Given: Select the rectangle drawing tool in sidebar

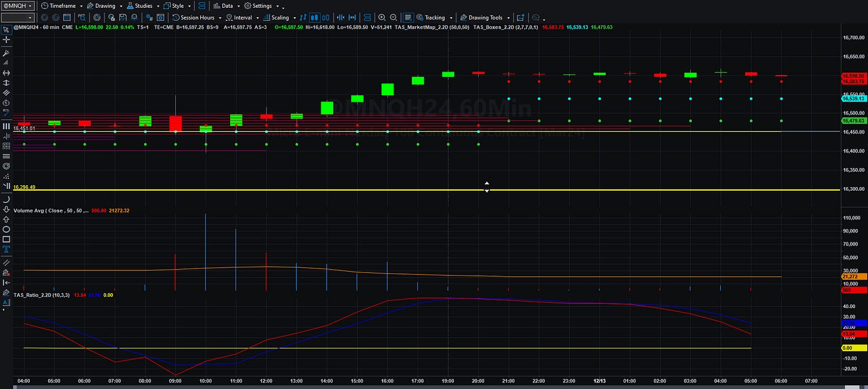Looking at the screenshot, I should [x=7, y=239].
